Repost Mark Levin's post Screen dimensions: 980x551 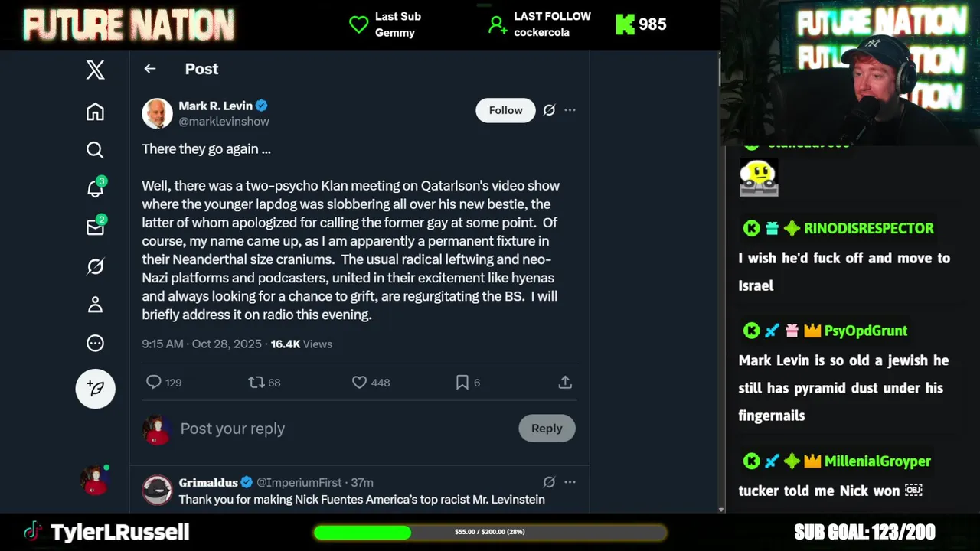(x=256, y=382)
